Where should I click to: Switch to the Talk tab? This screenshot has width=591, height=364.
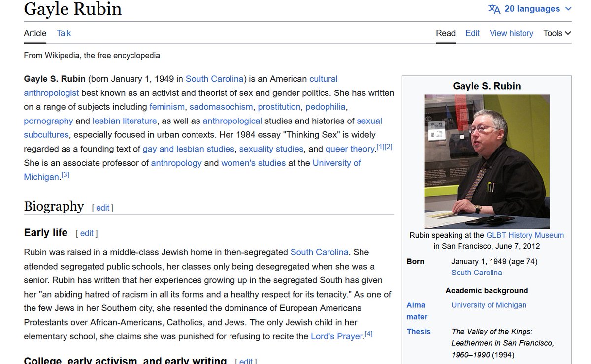pos(64,33)
